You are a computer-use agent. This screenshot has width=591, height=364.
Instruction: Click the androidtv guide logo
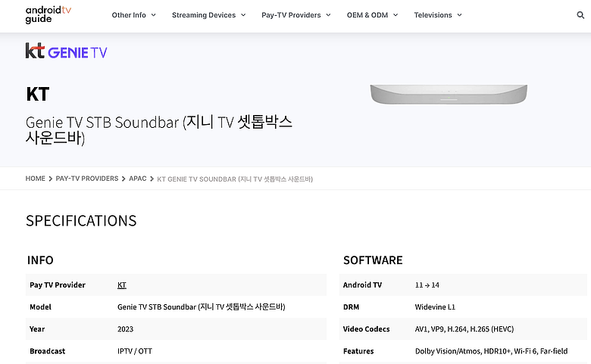point(48,14)
